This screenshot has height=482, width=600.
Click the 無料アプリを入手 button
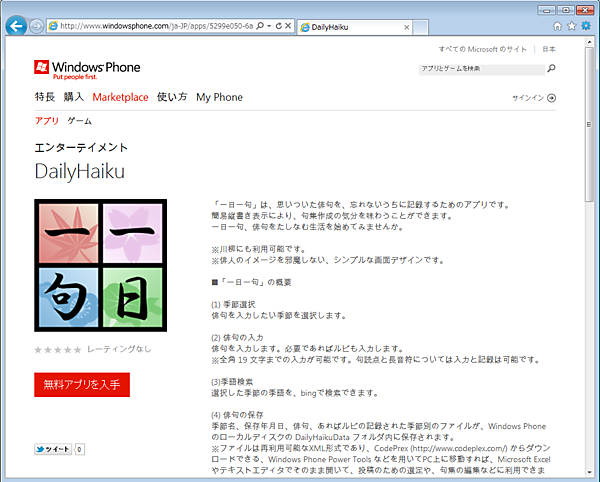(82, 384)
